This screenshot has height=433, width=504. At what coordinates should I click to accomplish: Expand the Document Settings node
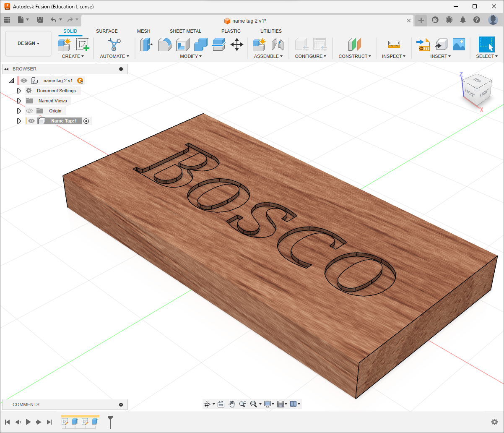click(x=19, y=91)
